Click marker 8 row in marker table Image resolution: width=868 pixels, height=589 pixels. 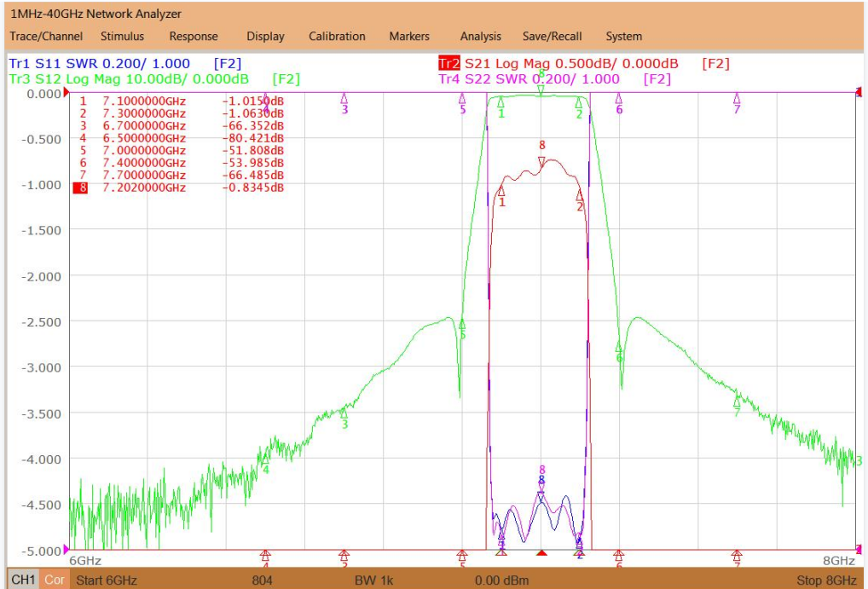click(x=179, y=188)
